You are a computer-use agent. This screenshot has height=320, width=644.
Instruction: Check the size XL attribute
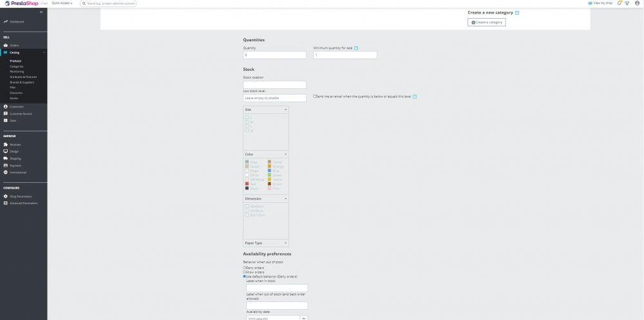tap(247, 130)
